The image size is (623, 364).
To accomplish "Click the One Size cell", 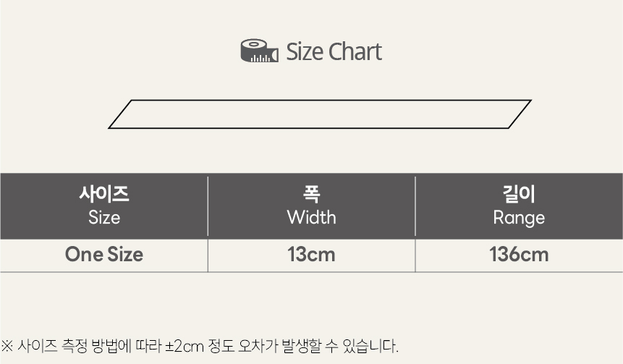I will point(104,254).
